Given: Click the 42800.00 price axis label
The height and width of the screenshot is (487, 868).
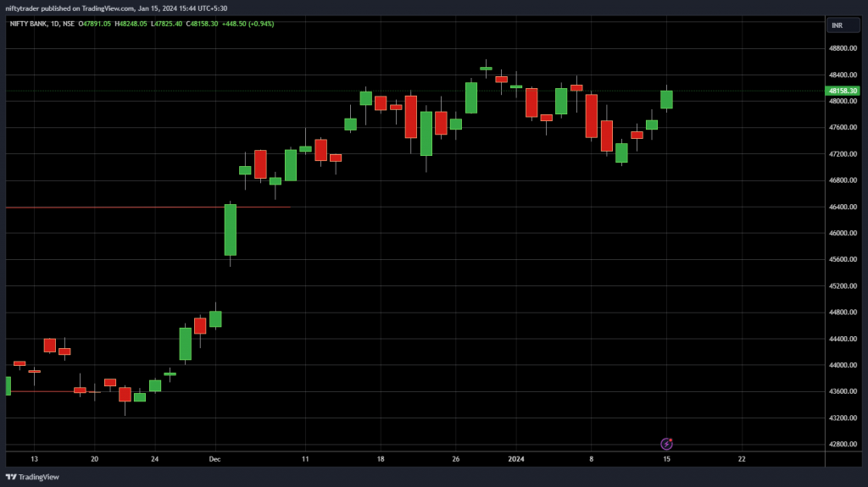Looking at the screenshot, I should click(x=843, y=444).
